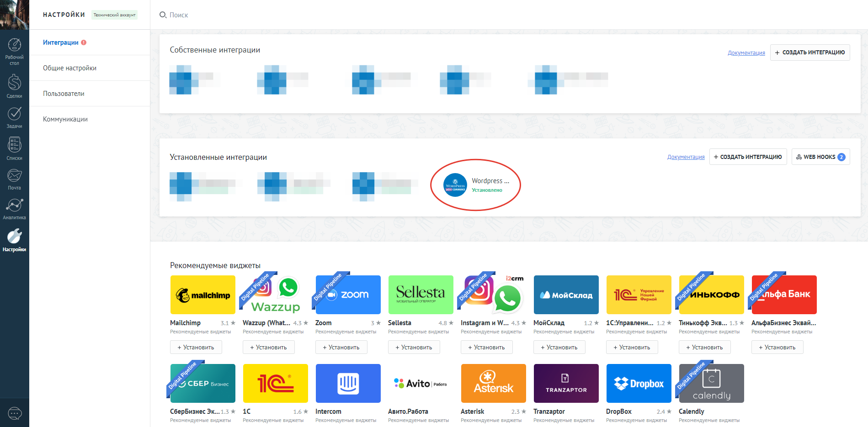Image resolution: width=868 pixels, height=427 pixels.
Task: Click the search magnifier icon
Action: pyautogui.click(x=163, y=15)
